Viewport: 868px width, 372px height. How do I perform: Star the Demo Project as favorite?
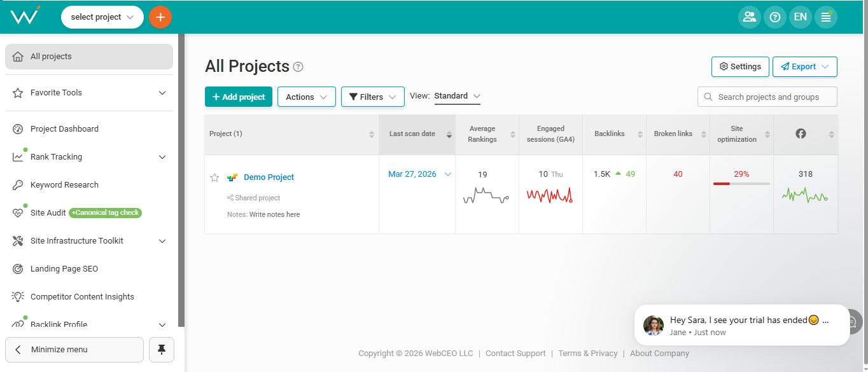pos(215,177)
